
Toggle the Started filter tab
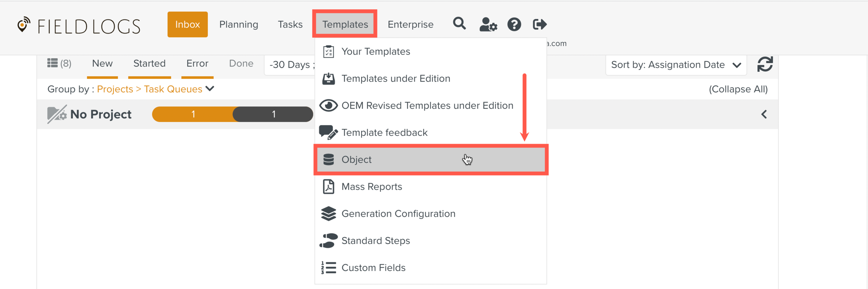click(x=149, y=63)
